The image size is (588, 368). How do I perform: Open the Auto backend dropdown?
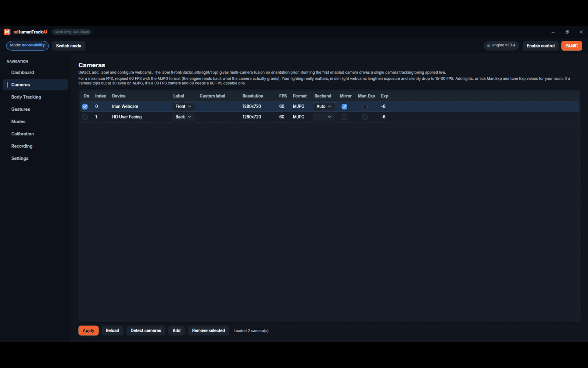[x=324, y=106]
